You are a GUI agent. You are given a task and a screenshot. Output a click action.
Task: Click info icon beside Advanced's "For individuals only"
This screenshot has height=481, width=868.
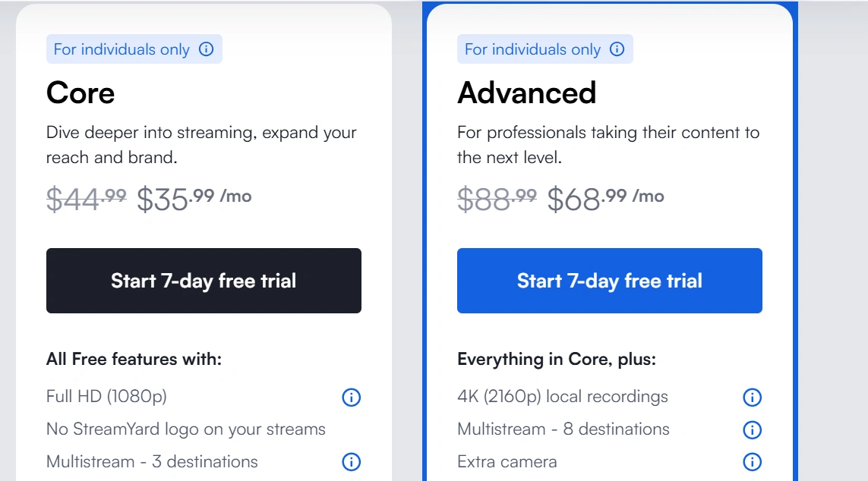pyautogui.click(x=617, y=49)
